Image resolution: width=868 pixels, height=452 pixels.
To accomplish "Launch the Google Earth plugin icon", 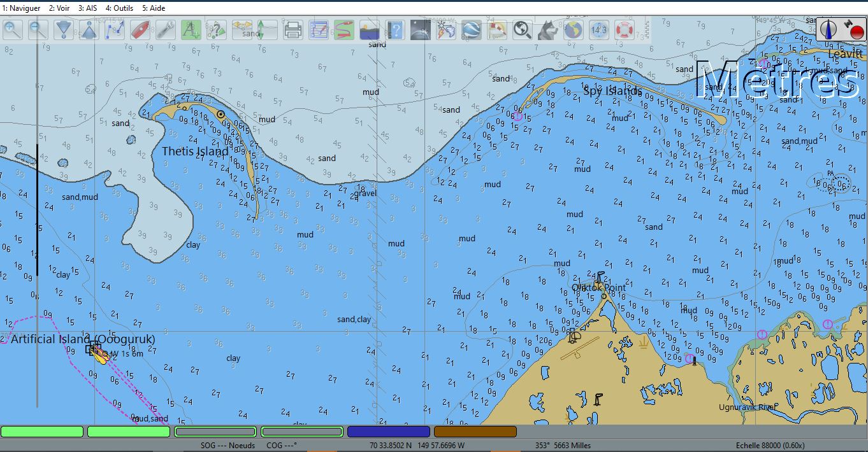I will tap(472, 30).
